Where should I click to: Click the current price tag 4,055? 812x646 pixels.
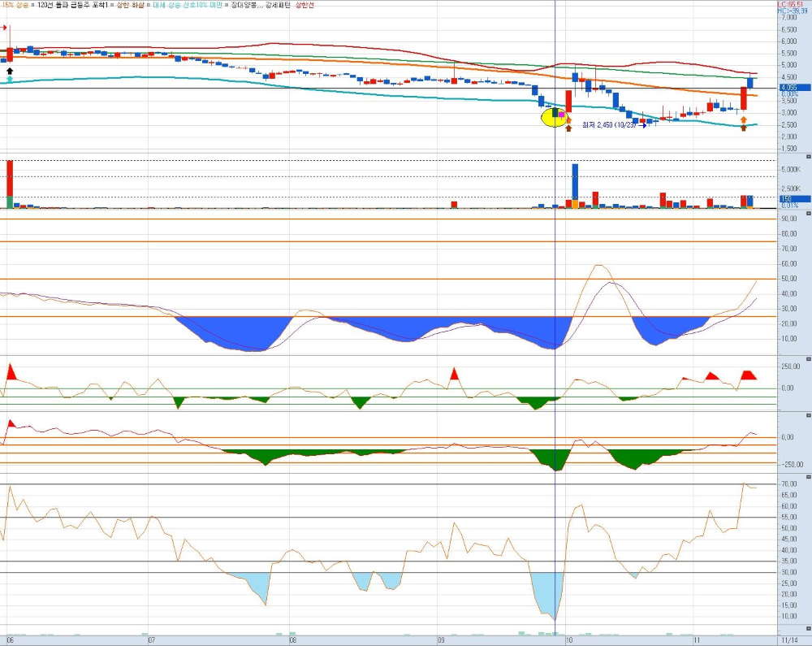click(795, 88)
